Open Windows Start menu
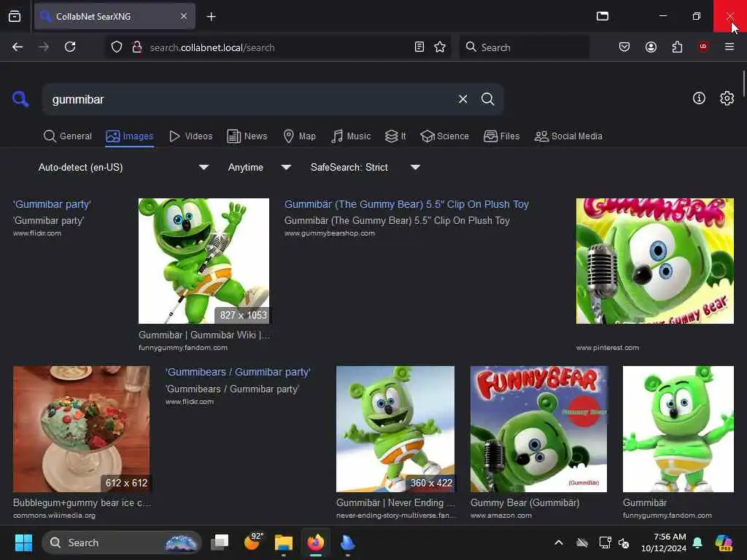Viewport: 747px width, 560px height. click(23, 542)
